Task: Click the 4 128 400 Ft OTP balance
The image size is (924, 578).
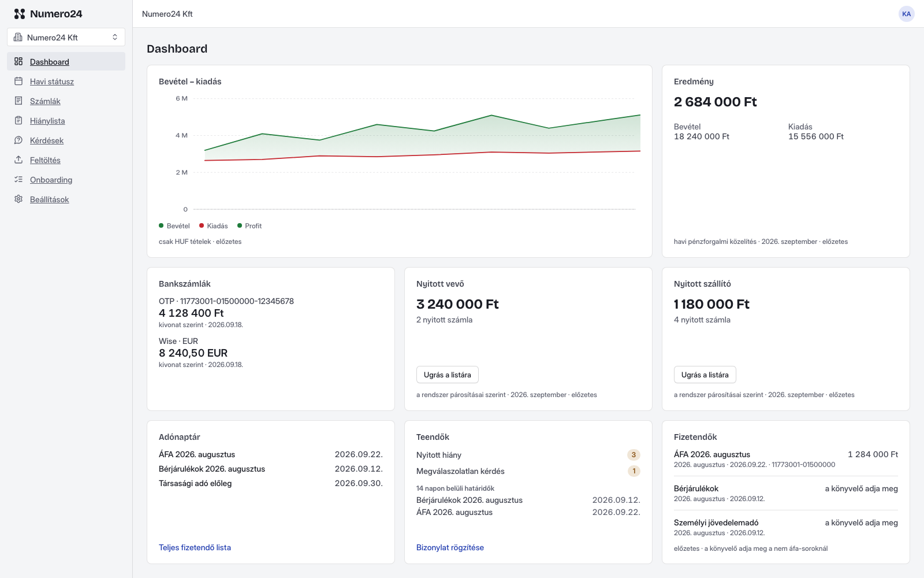Action: pos(191,313)
